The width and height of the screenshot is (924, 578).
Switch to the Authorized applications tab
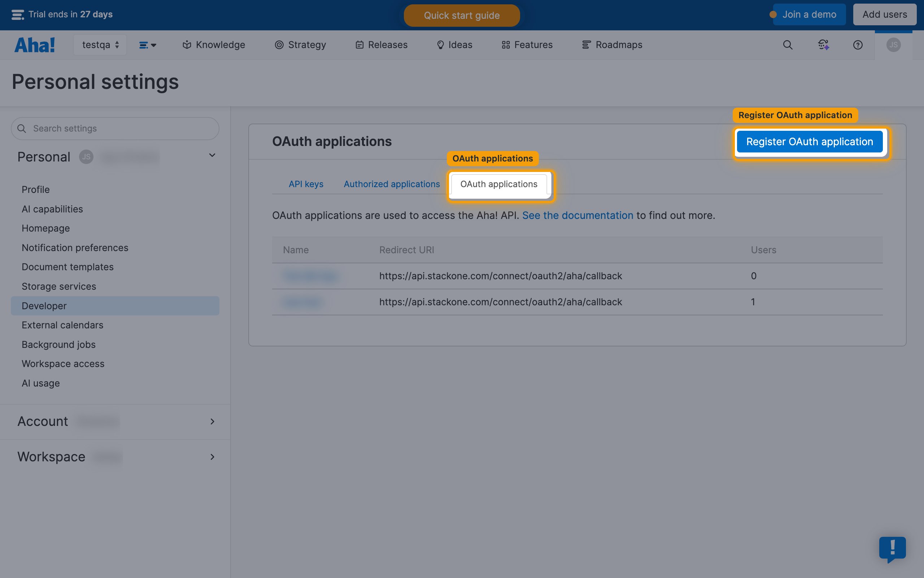pyautogui.click(x=392, y=184)
